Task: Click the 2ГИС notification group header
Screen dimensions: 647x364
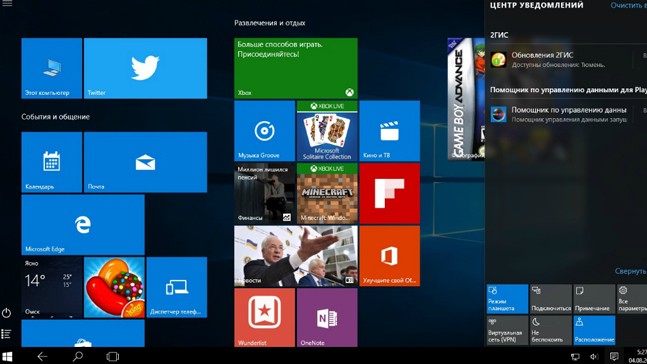Action: (499, 35)
